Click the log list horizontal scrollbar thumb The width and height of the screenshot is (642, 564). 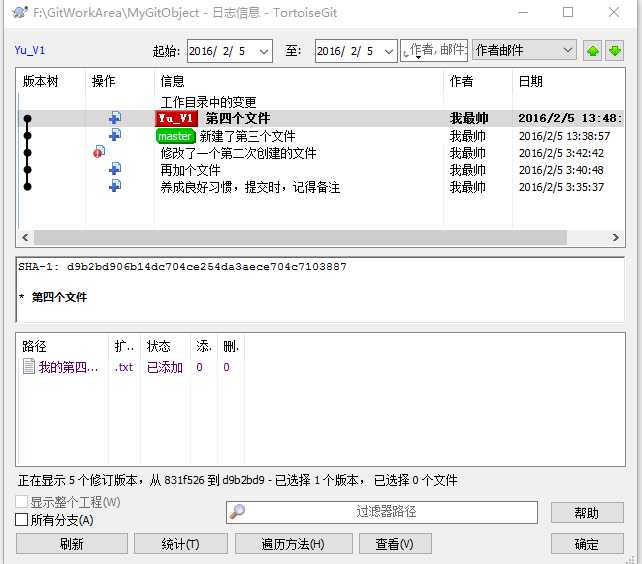pyautogui.click(x=300, y=238)
